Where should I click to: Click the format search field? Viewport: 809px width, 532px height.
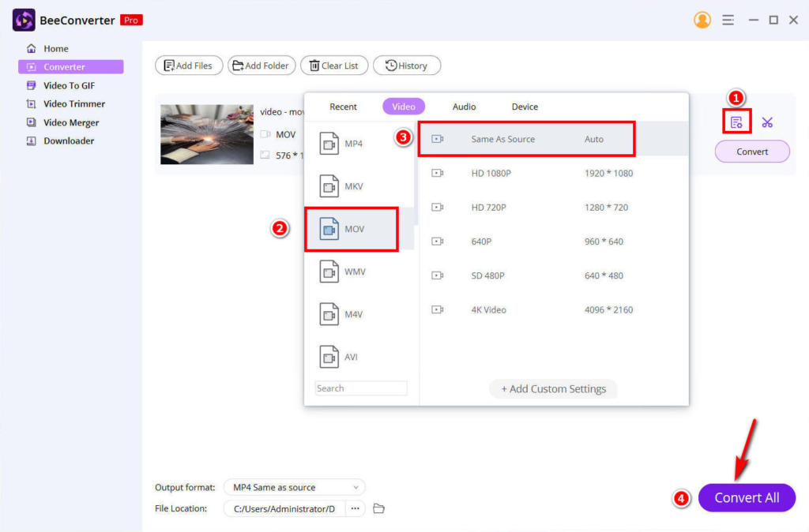[x=360, y=388]
